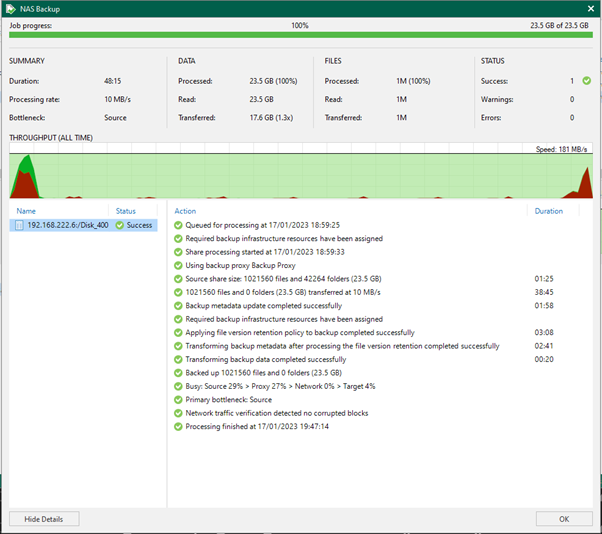This screenshot has width=602, height=534.
Task: Sort shares by the Name column header
Action: (26, 211)
